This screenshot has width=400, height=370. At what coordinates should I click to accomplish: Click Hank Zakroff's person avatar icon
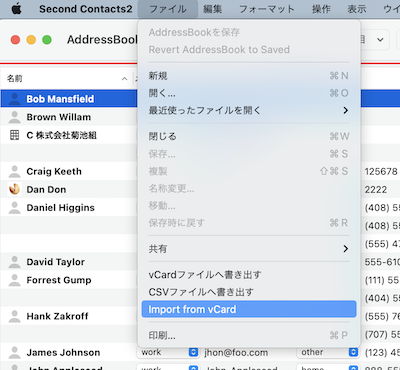coord(14,316)
